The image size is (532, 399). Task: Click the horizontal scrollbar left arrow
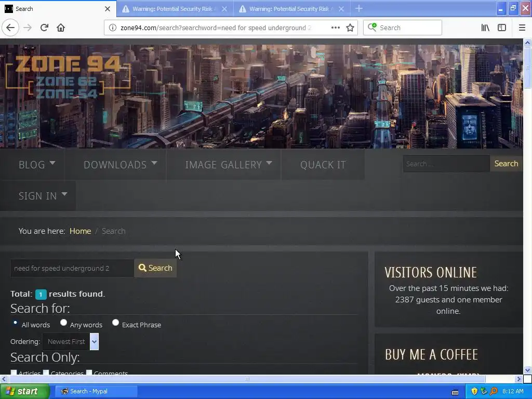(4, 379)
